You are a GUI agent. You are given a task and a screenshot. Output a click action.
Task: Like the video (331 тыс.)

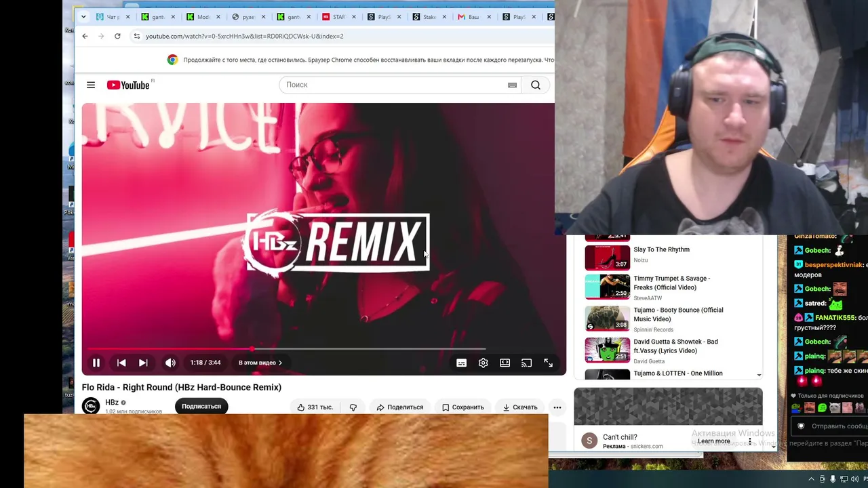click(315, 407)
